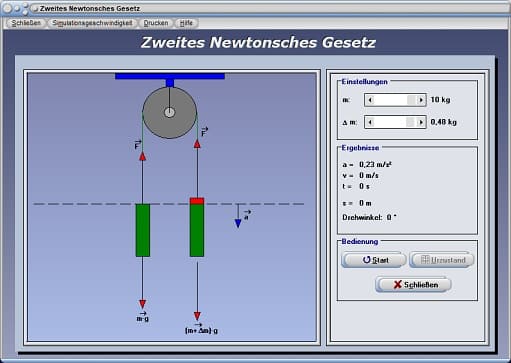Click the Start button
Viewport: 511px width, 363px height.
click(x=374, y=260)
